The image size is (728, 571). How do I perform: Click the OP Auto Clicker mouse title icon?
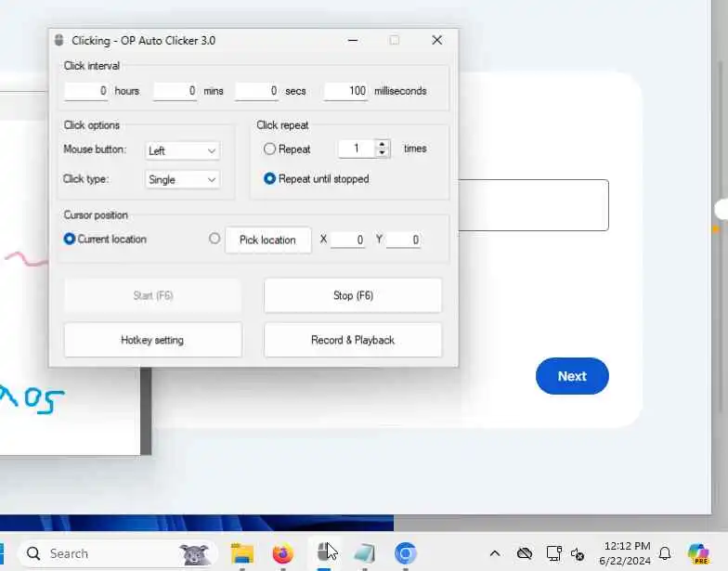[59, 41]
